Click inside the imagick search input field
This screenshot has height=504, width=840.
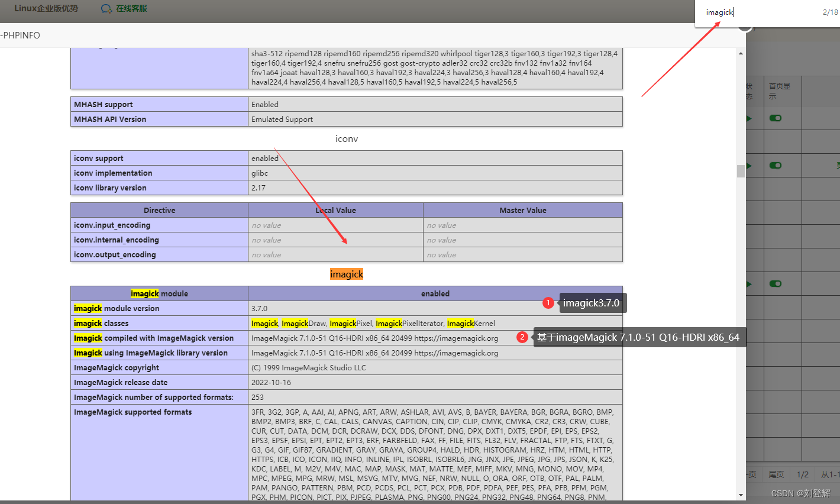[x=720, y=12]
